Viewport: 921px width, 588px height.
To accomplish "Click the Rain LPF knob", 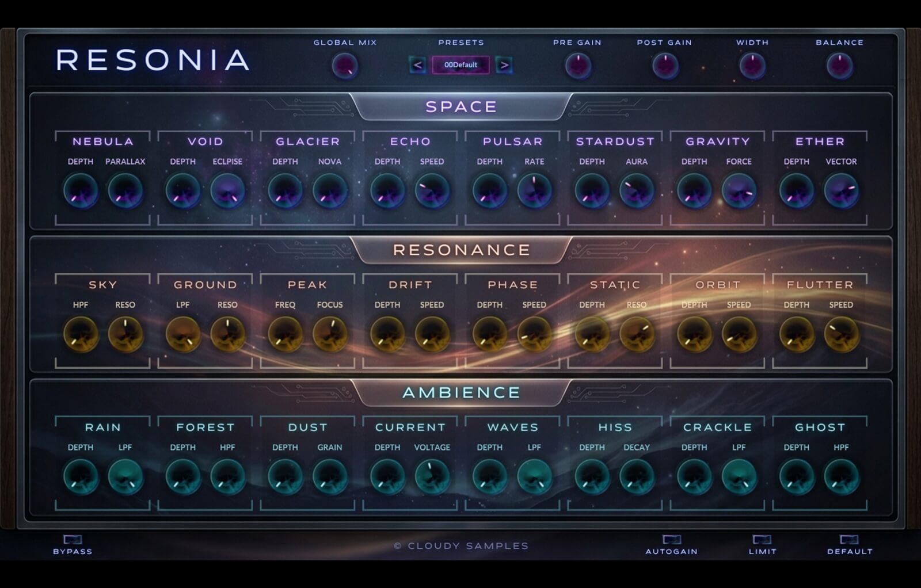I will tap(125, 477).
